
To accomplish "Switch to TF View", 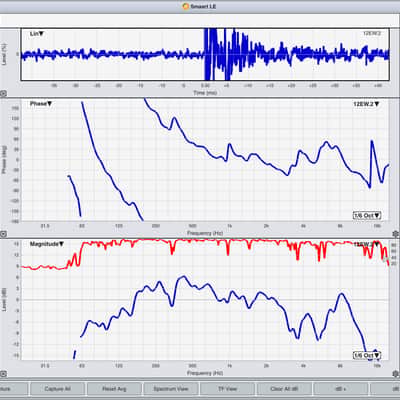I will click(x=227, y=389).
